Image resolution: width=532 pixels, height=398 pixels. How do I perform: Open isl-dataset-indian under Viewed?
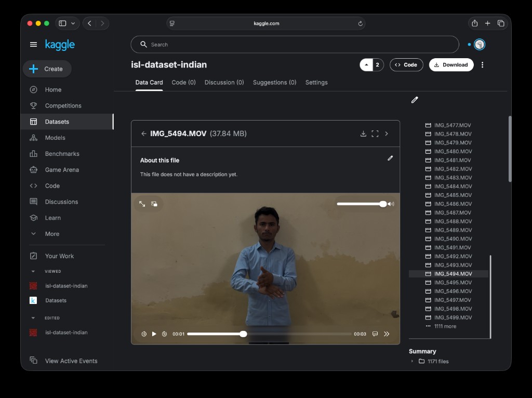tap(66, 286)
